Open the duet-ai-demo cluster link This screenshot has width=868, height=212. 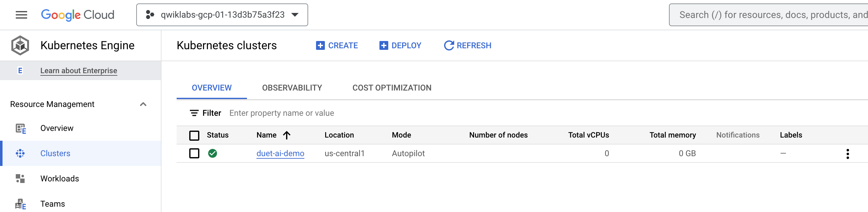pos(280,153)
